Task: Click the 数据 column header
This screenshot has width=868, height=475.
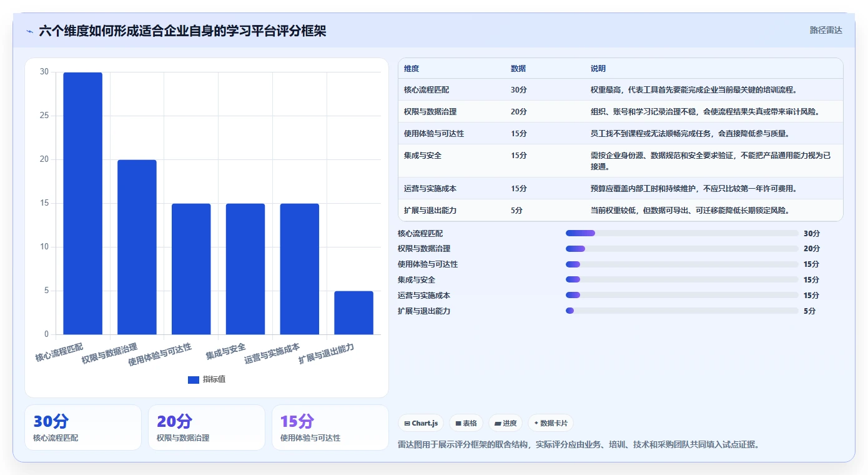Action: 518,69
